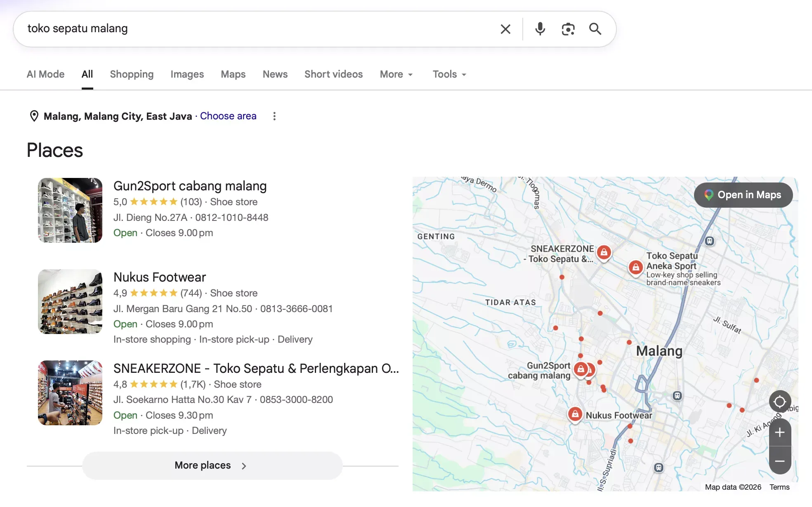This screenshot has height=507, width=812.
Task: Click the Gun2Sport cabang malang map label
Action: [539, 370]
